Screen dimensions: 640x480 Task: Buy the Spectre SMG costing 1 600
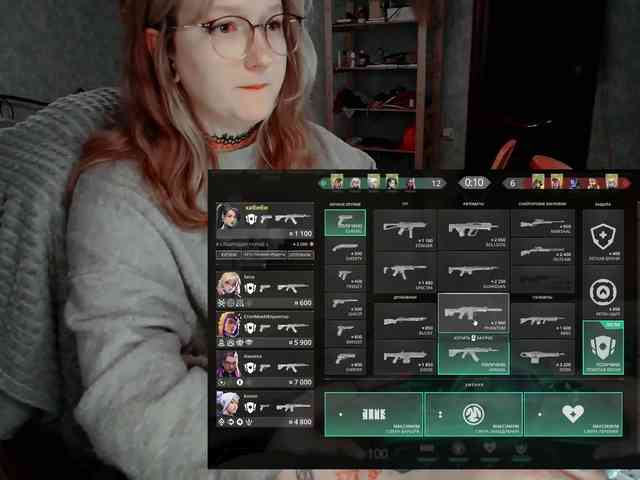pyautogui.click(x=405, y=272)
